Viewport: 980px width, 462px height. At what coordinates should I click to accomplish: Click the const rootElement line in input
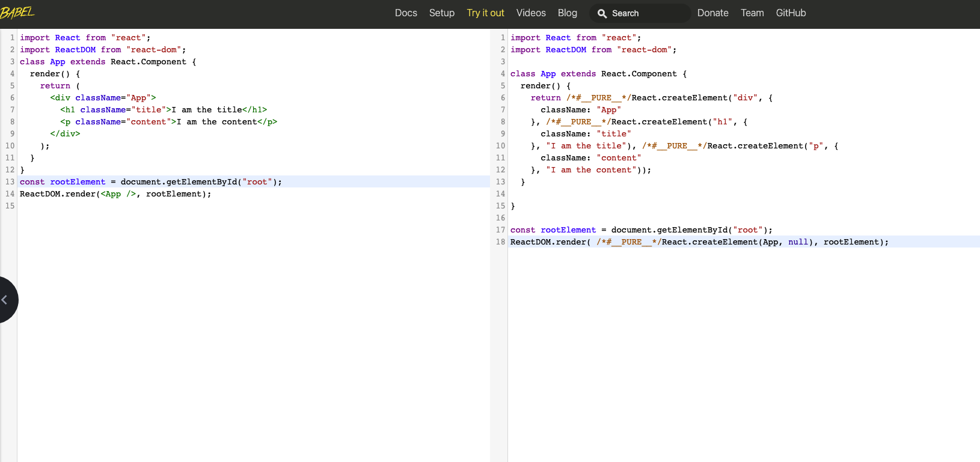pos(151,181)
